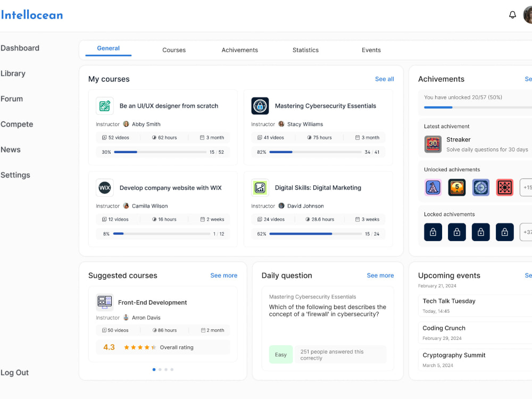532x399 pixels.
Task: Click Log Out in the sidebar
Action: point(14,372)
